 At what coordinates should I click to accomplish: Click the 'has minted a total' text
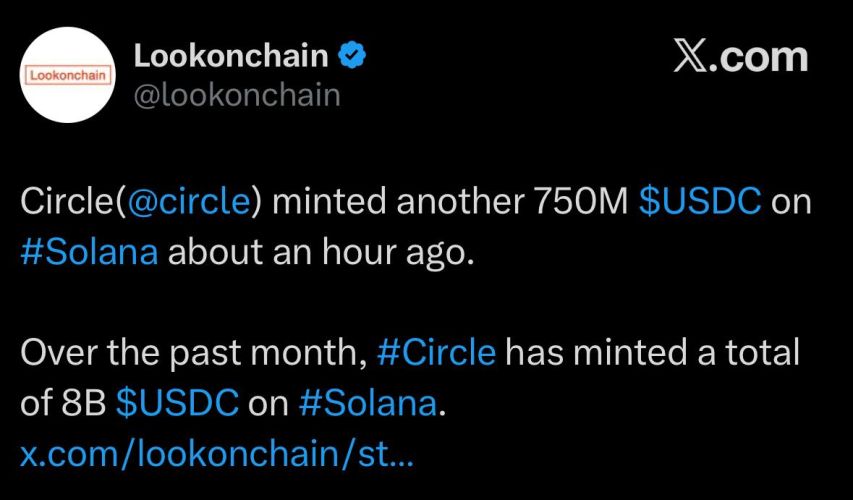(x=653, y=353)
